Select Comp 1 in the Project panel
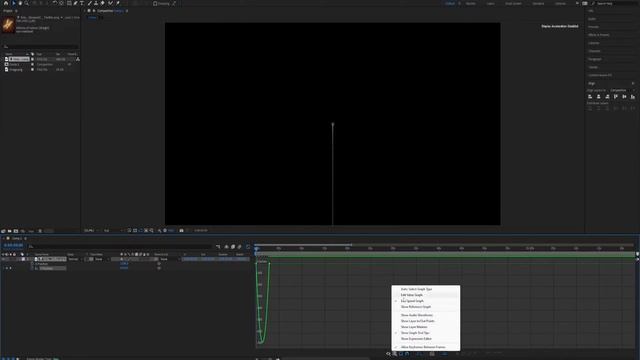 tap(15, 64)
